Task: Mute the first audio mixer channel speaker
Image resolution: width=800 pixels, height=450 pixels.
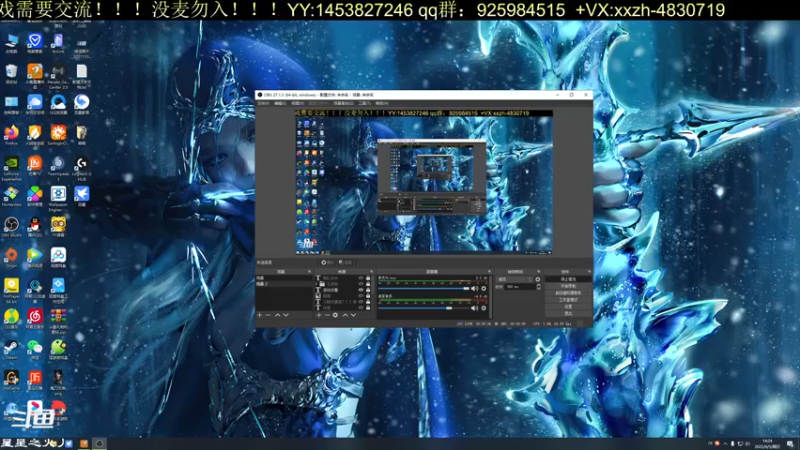Action: [474, 288]
